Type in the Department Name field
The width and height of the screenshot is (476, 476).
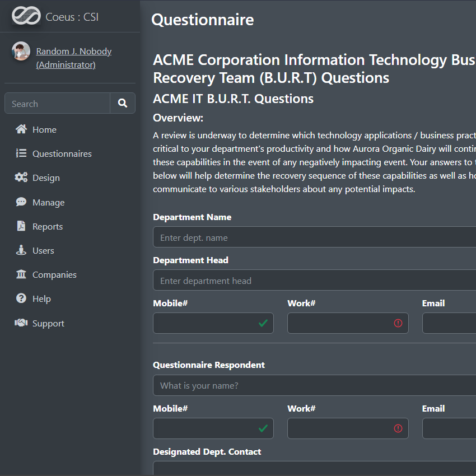tap(314, 237)
